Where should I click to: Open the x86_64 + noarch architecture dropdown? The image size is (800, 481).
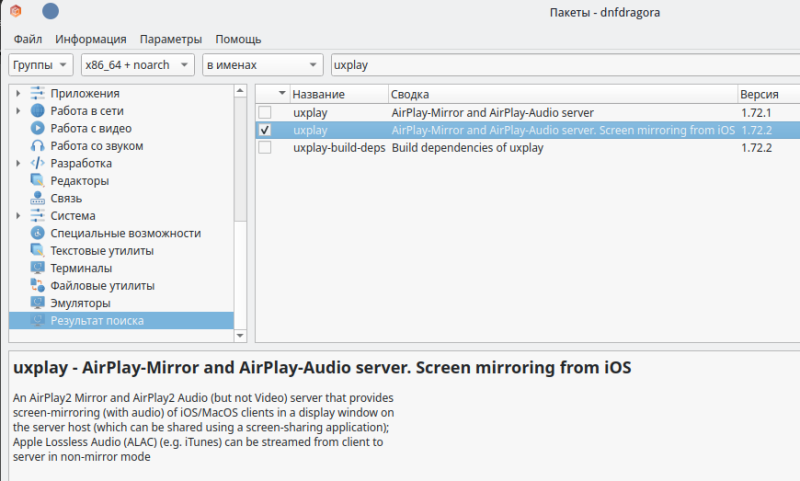point(138,65)
